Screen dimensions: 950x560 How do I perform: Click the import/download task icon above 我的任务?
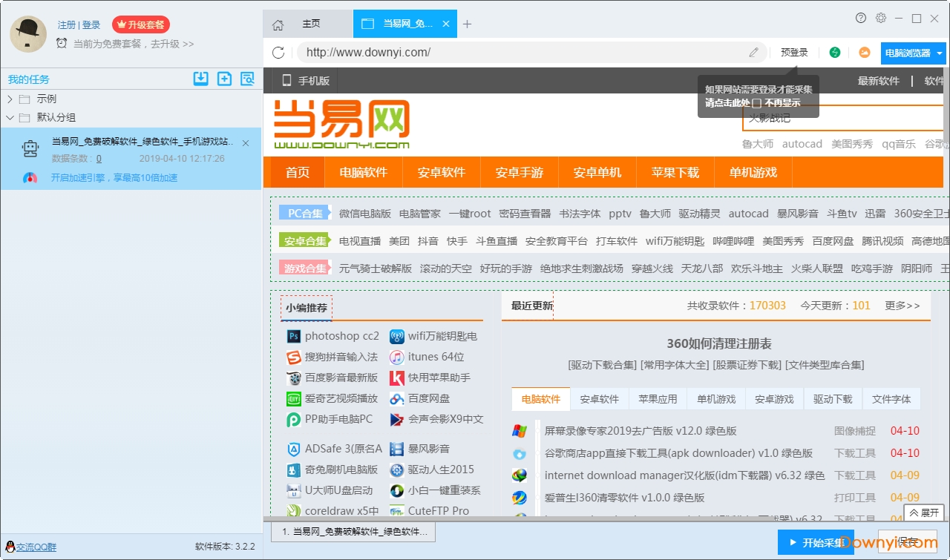click(x=200, y=79)
